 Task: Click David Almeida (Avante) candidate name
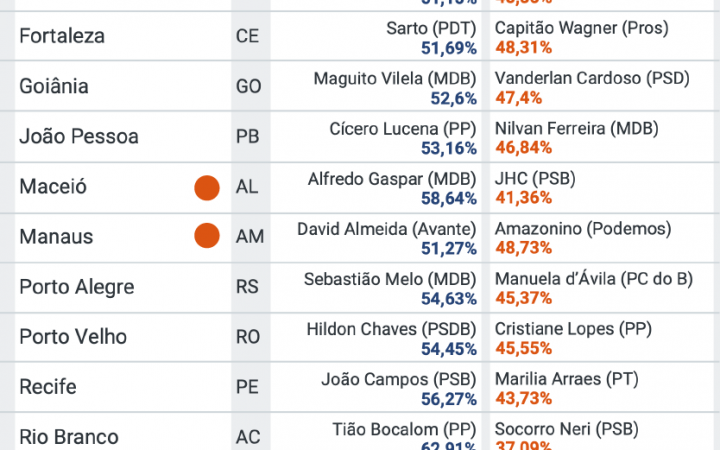tap(387, 228)
